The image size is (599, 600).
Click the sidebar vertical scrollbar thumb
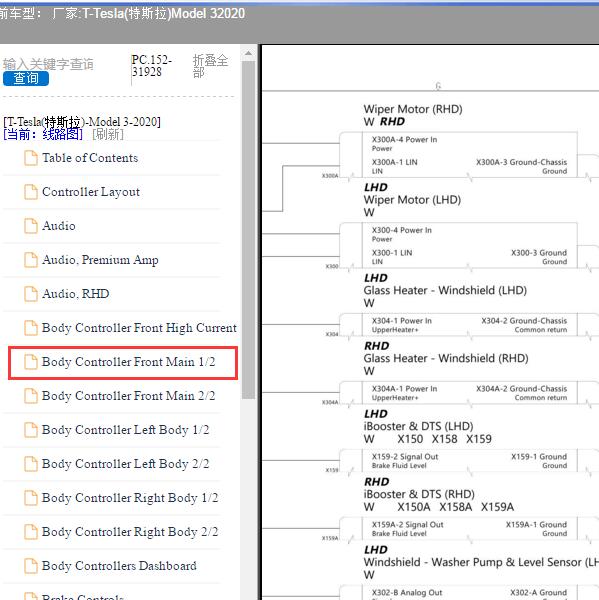coord(248,230)
